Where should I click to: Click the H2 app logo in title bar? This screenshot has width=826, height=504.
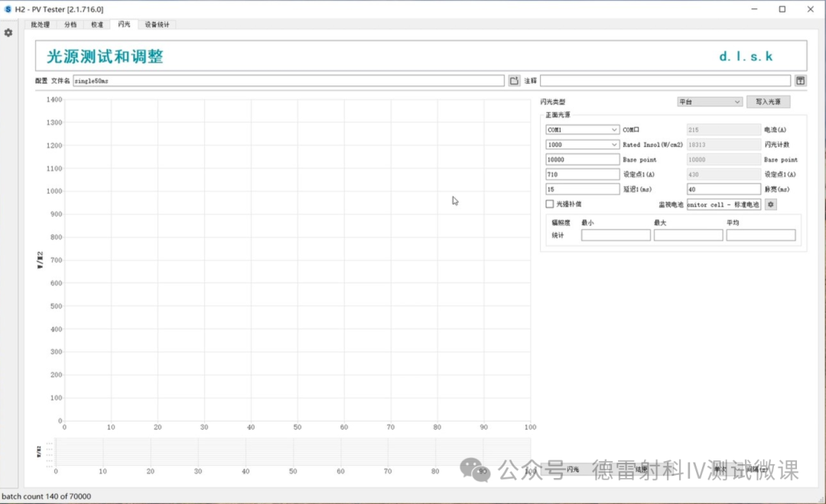coord(8,9)
